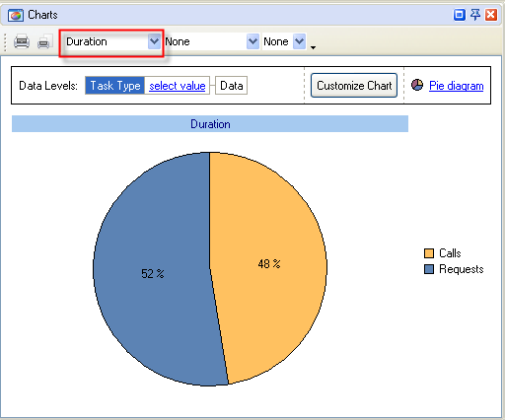Open the Pie diagram link

click(456, 86)
